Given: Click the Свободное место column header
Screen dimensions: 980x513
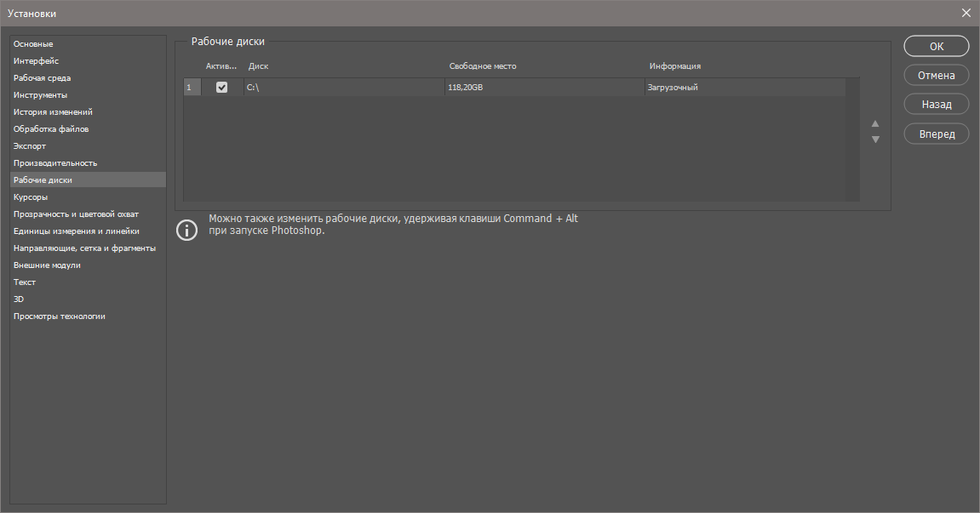Looking at the screenshot, I should 483,66.
